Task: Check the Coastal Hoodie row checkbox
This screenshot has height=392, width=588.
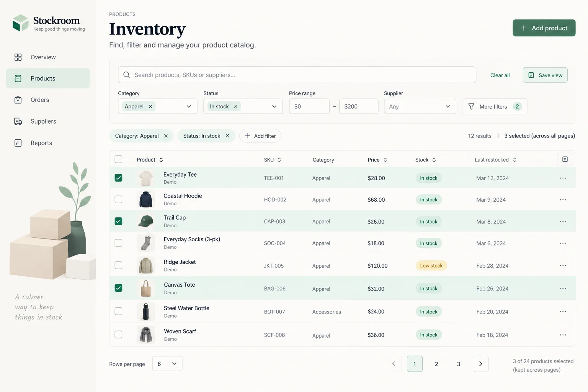Action: pos(119,199)
